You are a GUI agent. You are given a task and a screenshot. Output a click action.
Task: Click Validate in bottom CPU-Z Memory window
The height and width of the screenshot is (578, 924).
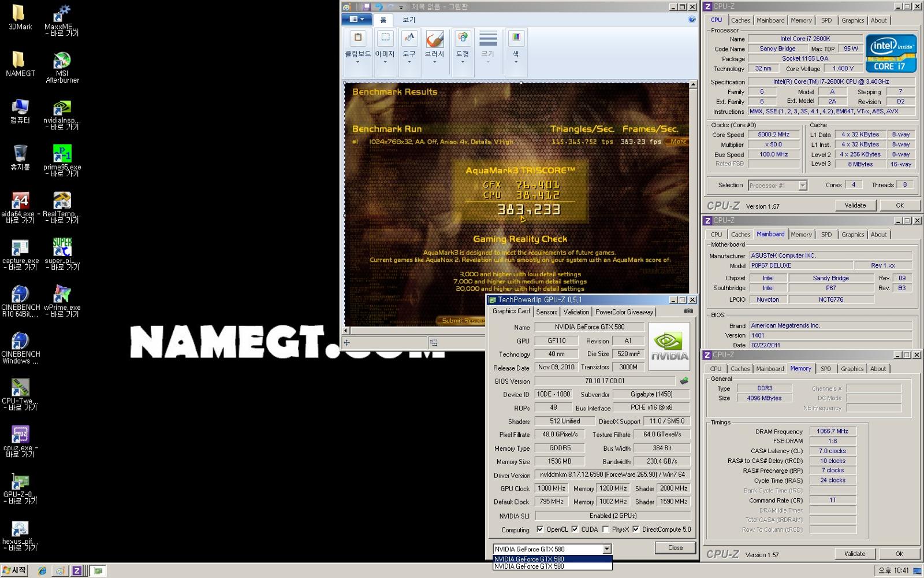[x=855, y=554]
